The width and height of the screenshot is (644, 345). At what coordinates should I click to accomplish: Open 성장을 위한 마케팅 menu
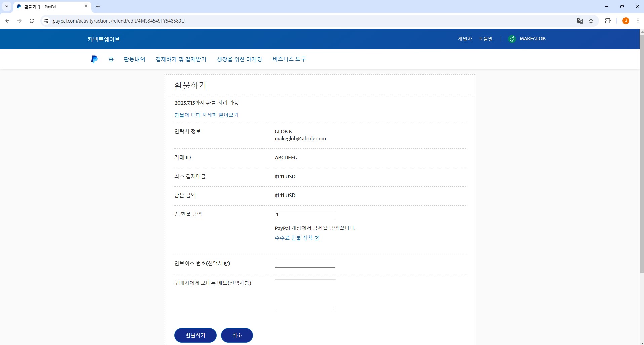[239, 59]
